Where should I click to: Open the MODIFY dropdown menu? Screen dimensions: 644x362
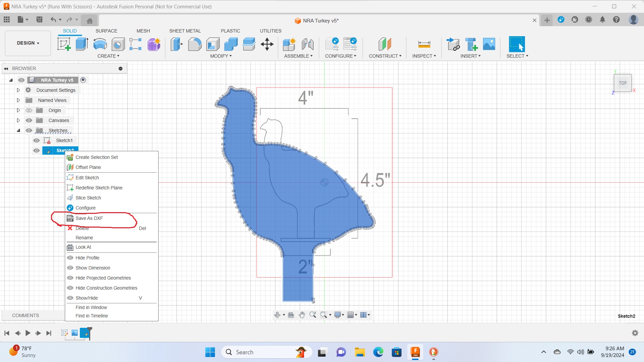pyautogui.click(x=221, y=56)
